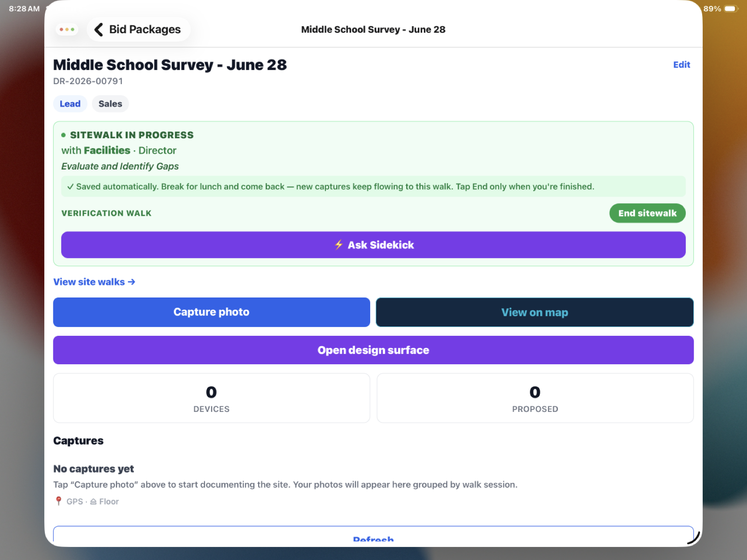Tap the battery icon in status bar
The height and width of the screenshot is (560, 747).
pos(731,8)
